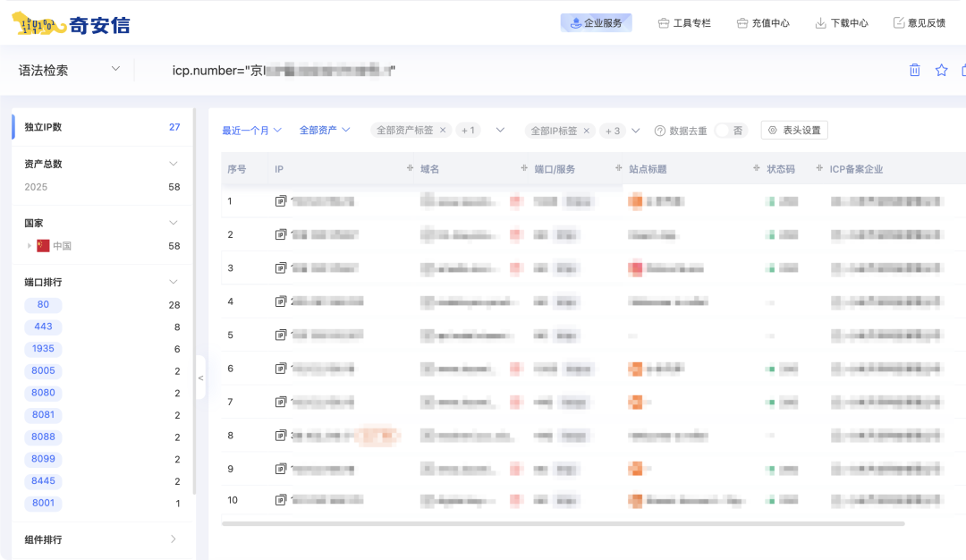Select port 1935 filter tag

(43, 349)
